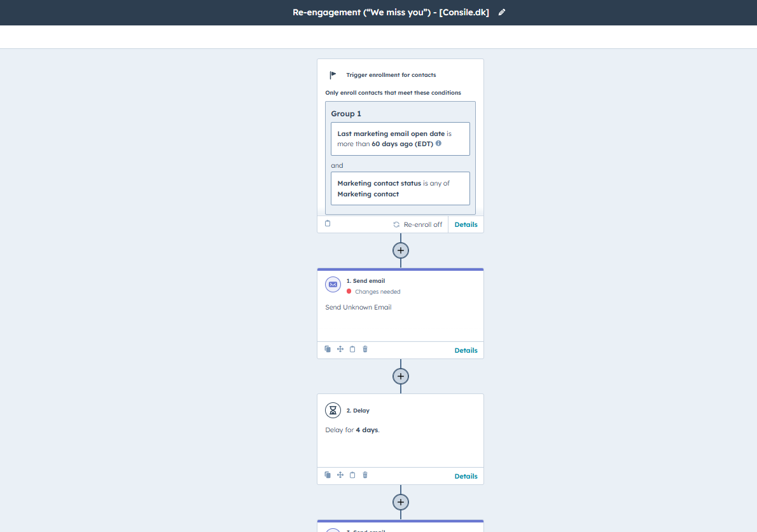Click the hourglass icon on the Delay step

(x=333, y=410)
